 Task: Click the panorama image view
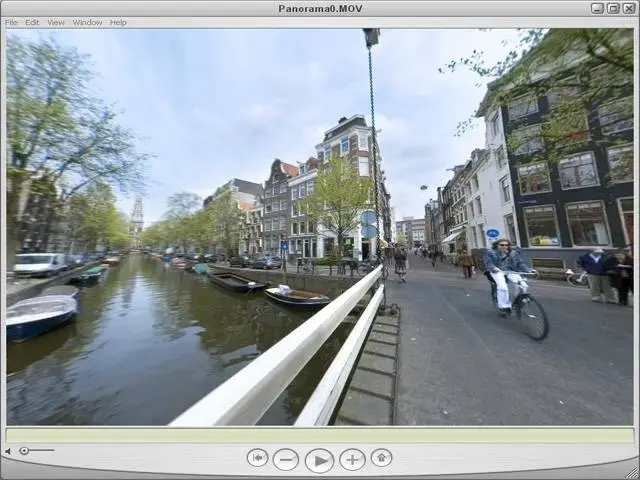tap(320, 227)
